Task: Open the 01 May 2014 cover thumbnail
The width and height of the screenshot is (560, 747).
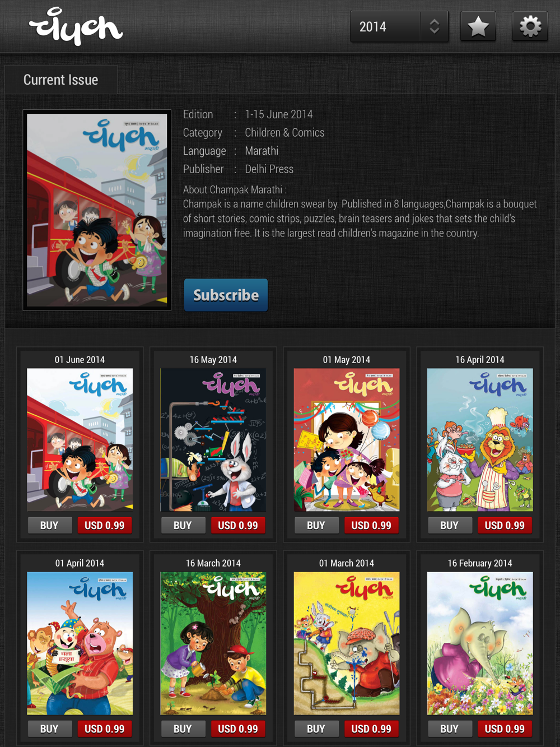Action: 347,439
